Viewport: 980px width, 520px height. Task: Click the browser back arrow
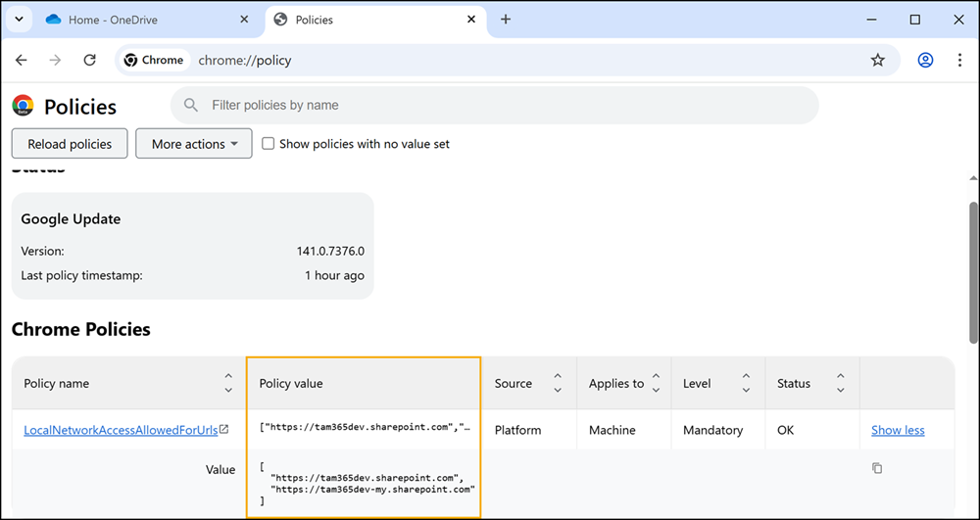(22, 60)
